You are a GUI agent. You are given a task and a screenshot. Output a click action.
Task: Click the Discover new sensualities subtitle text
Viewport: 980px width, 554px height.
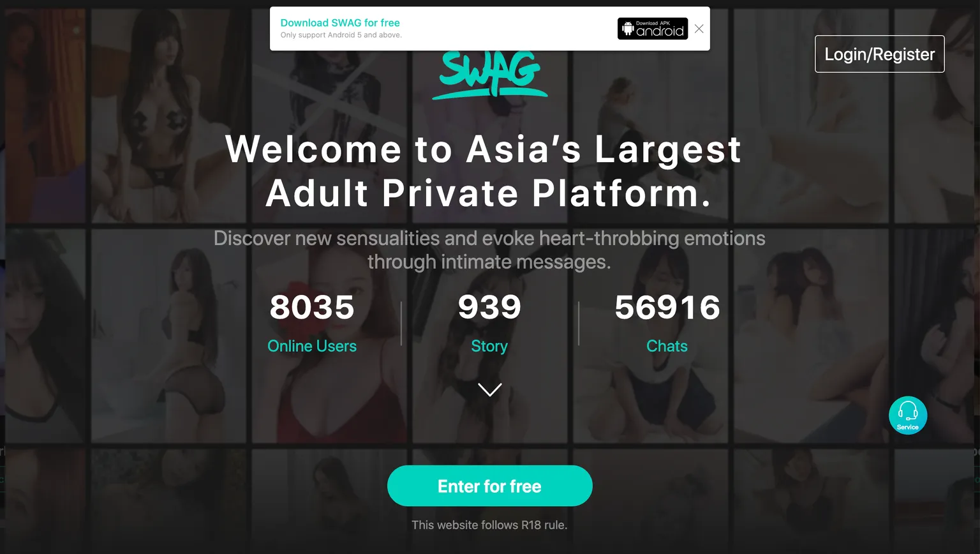coord(489,250)
